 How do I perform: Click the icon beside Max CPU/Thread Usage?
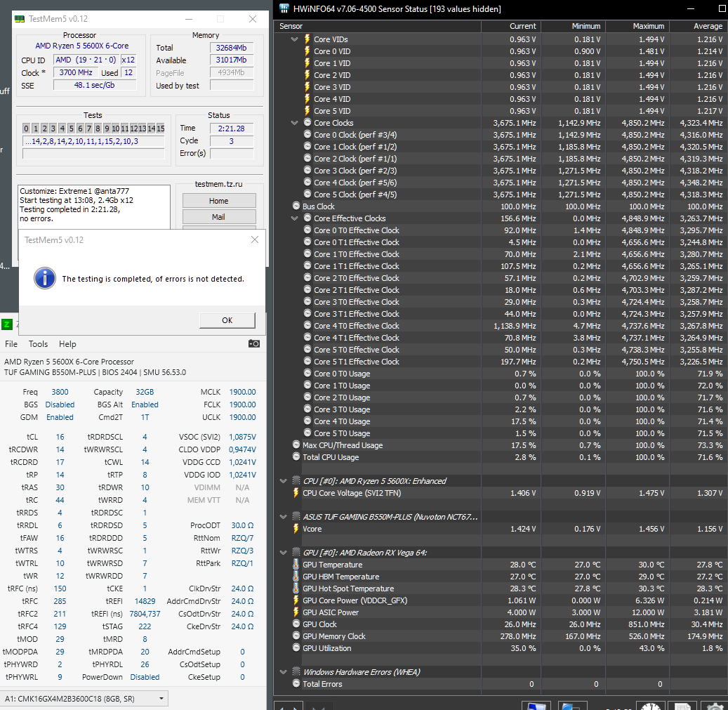point(296,445)
